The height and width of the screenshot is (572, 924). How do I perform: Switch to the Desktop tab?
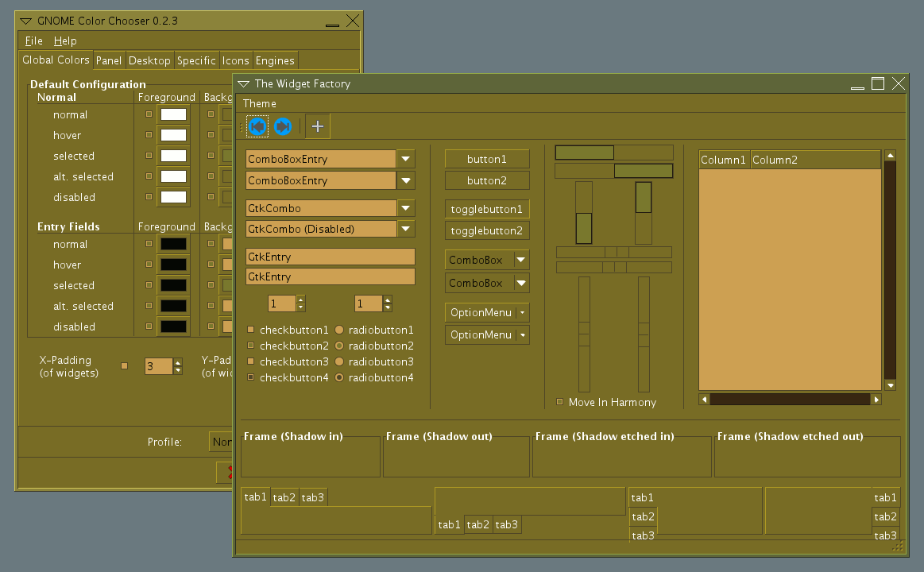(149, 60)
